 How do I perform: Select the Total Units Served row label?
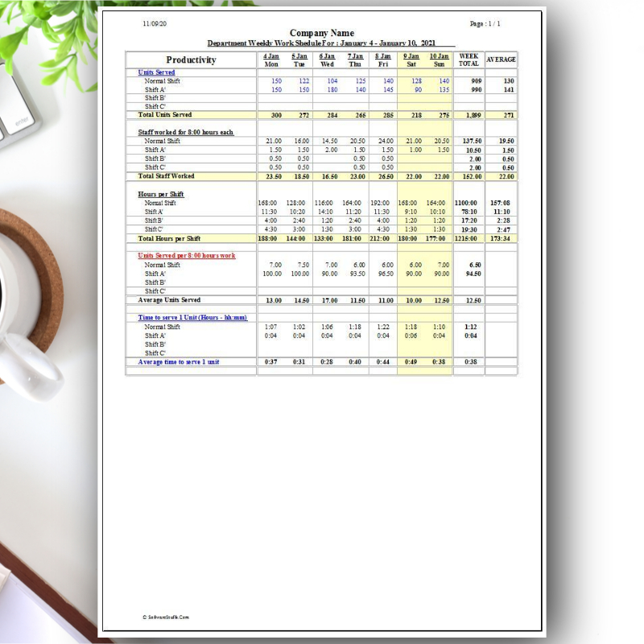[163, 114]
